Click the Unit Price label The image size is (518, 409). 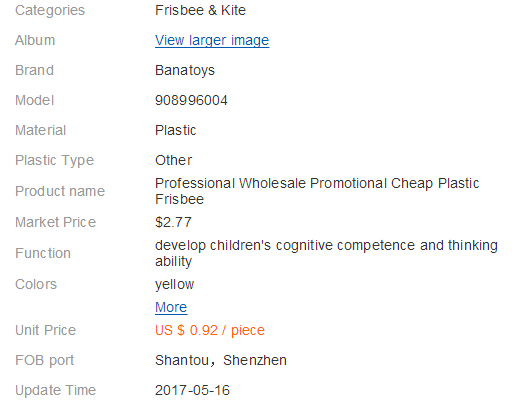46,330
